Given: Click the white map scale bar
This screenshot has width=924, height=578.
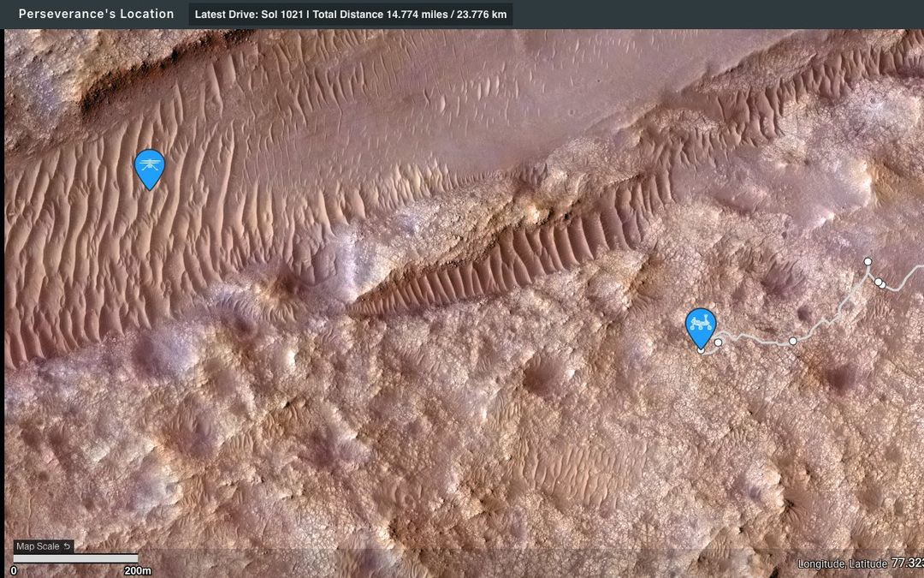Looking at the screenshot, I should [x=75, y=558].
